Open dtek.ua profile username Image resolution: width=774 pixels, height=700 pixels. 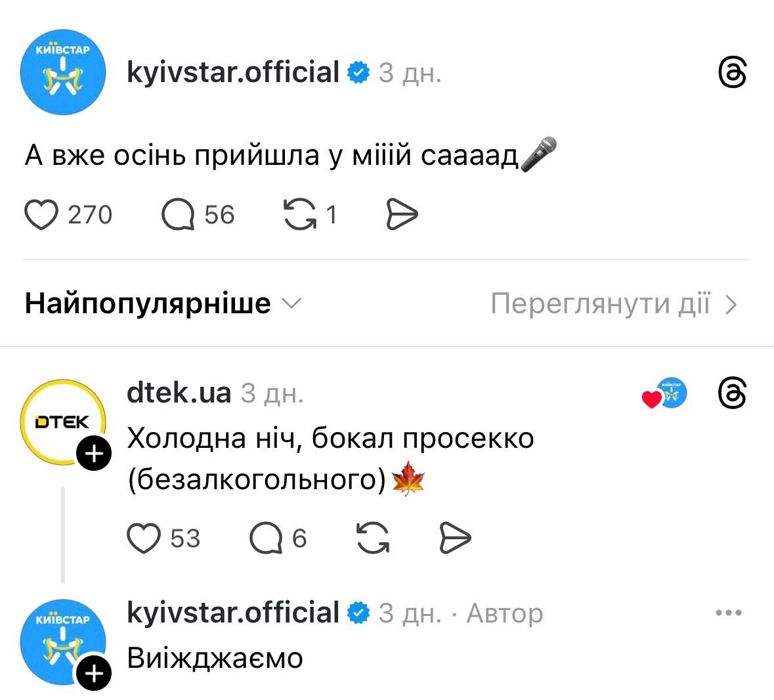(179, 393)
